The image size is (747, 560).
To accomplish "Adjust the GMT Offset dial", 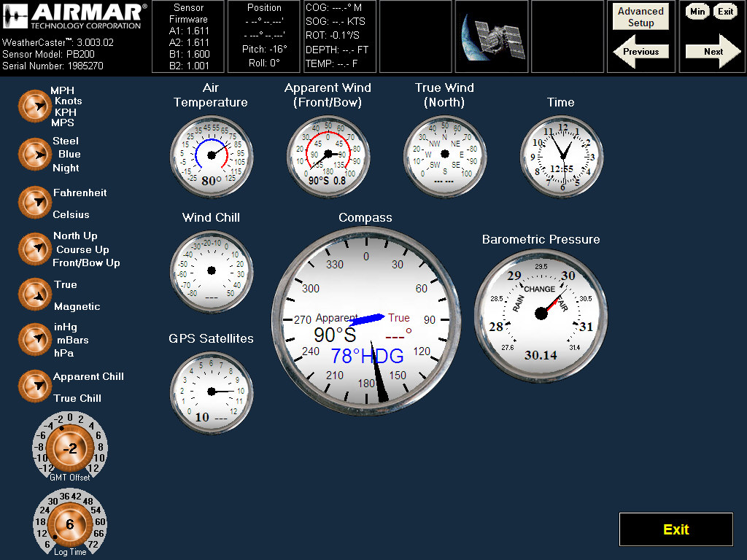I will pyautogui.click(x=70, y=449).
